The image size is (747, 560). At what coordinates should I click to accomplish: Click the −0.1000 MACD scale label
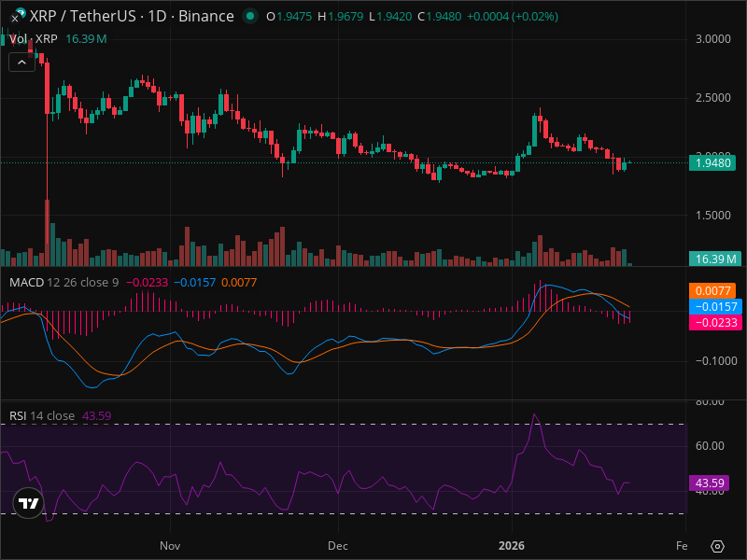pyautogui.click(x=715, y=361)
